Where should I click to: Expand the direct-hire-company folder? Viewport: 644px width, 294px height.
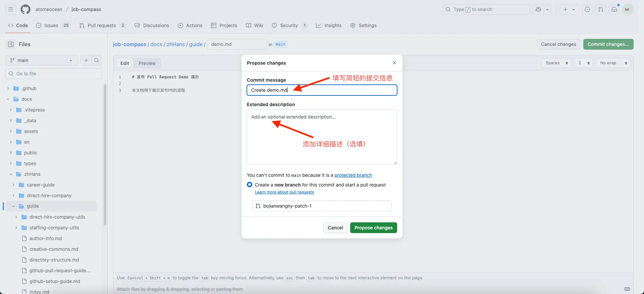click(13, 196)
